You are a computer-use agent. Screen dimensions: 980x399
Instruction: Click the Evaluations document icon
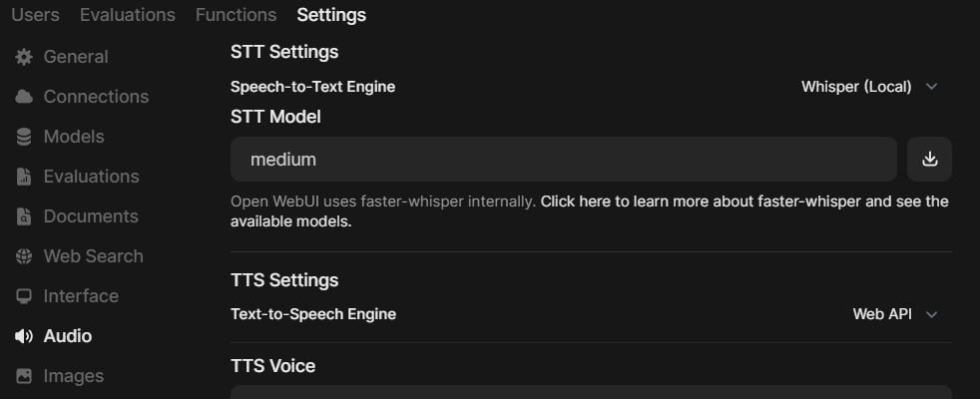(24, 177)
